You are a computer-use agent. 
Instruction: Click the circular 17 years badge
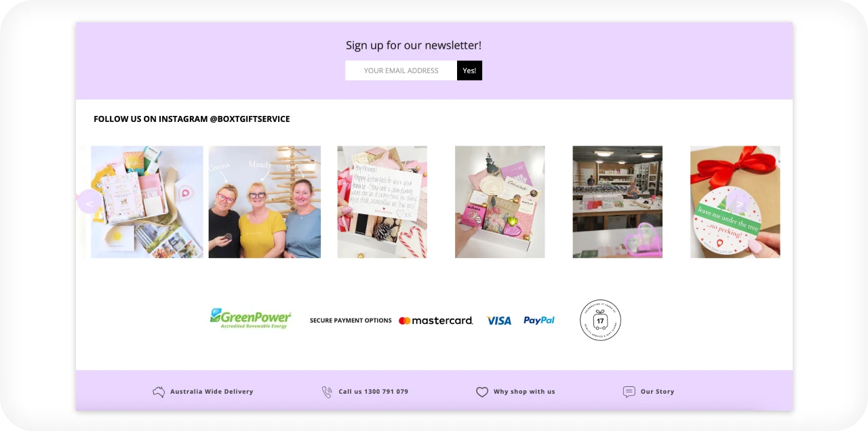click(600, 320)
